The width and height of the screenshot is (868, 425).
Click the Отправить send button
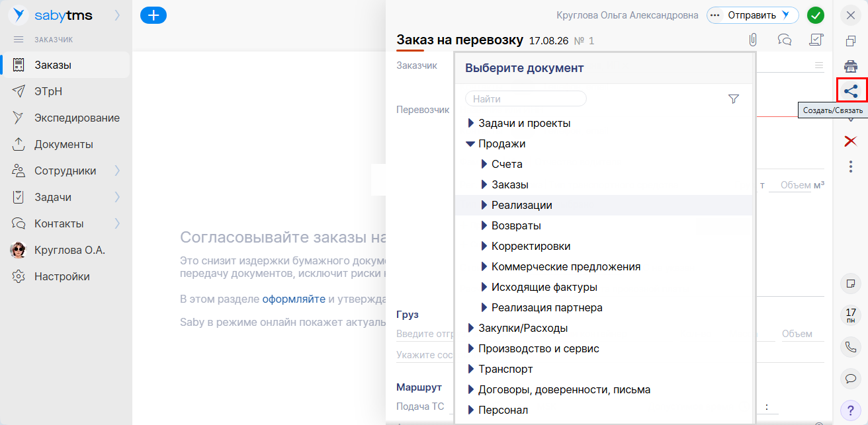pos(752,15)
